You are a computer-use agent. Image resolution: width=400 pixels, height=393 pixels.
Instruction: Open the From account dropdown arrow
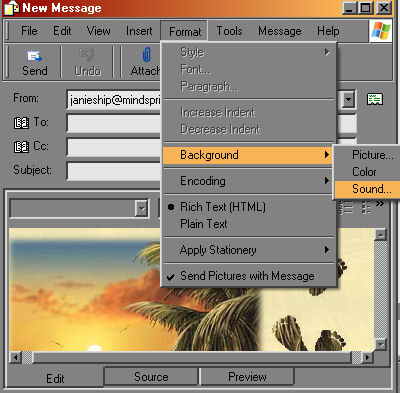[348, 99]
